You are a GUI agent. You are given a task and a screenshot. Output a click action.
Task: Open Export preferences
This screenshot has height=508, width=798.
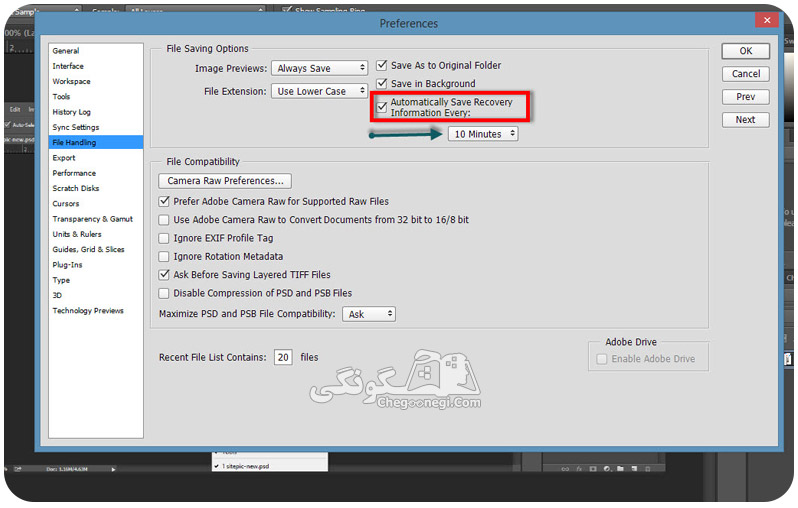pos(96,158)
